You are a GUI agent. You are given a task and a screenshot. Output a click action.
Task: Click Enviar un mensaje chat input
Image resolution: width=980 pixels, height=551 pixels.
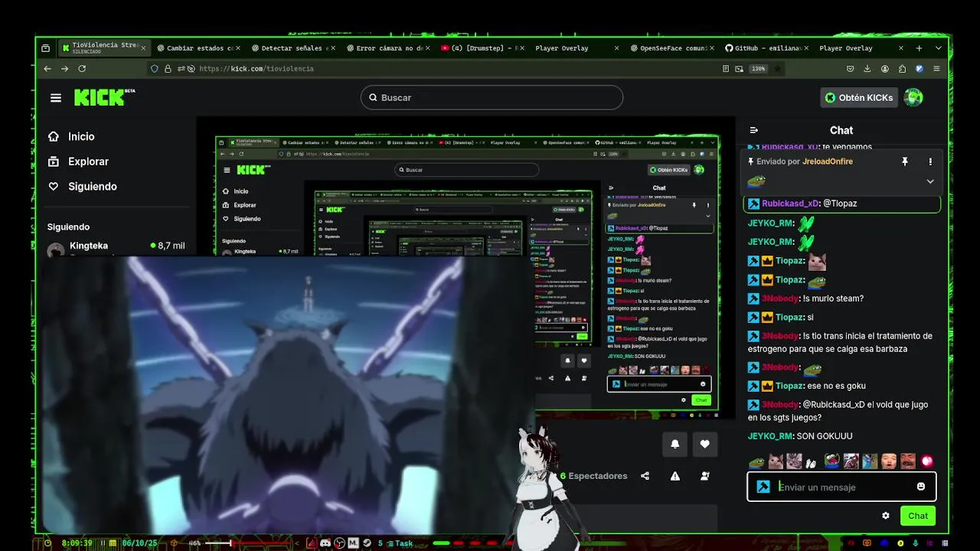[x=842, y=487]
